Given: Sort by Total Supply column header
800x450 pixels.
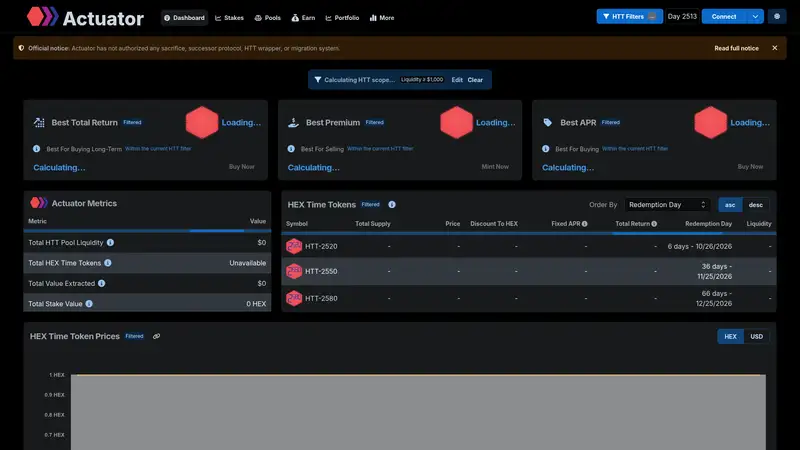Looking at the screenshot, I should pyautogui.click(x=372, y=223).
